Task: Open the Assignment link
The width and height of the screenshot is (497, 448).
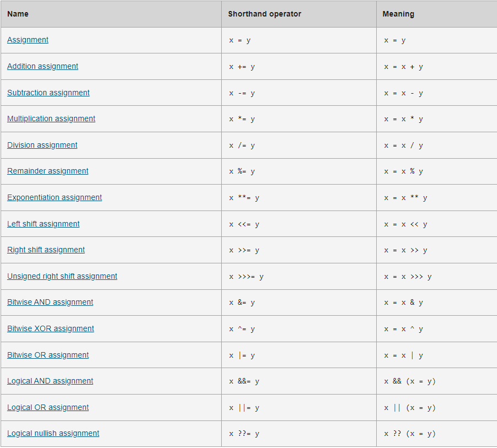Action: (28, 40)
